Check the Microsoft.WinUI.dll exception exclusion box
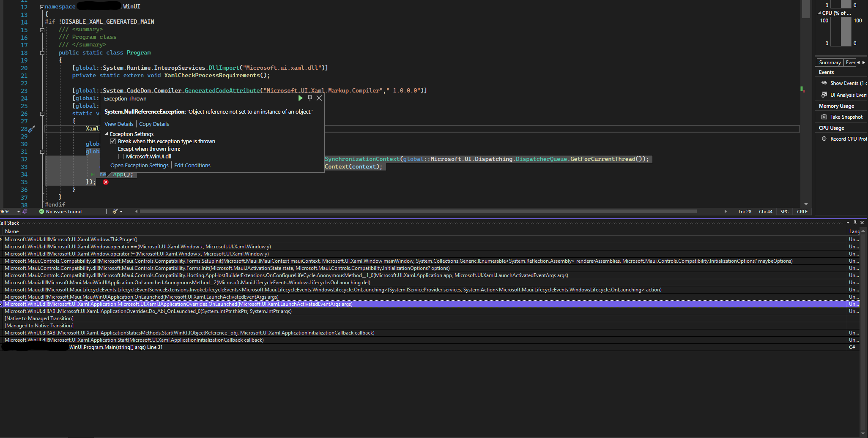Viewport: 868px width, 438px height. [121, 156]
